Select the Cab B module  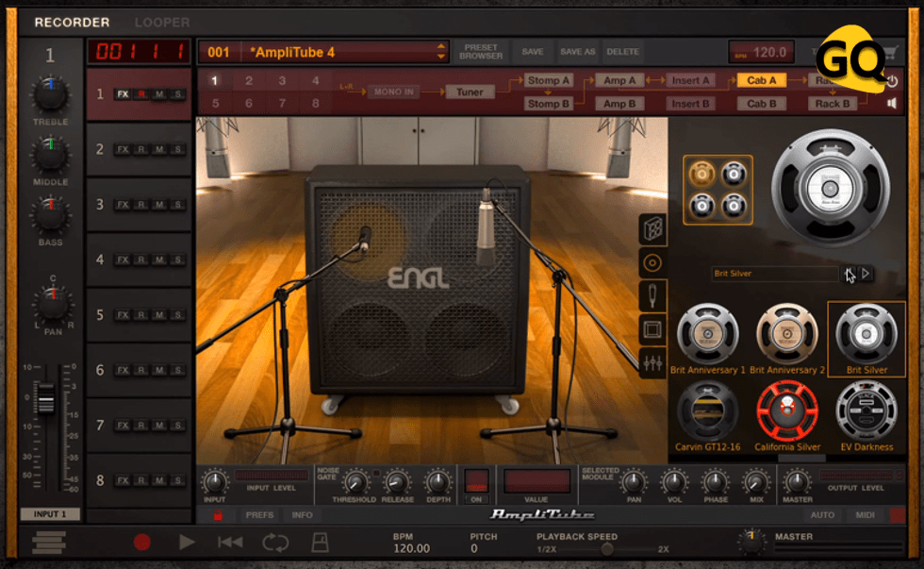tap(762, 104)
